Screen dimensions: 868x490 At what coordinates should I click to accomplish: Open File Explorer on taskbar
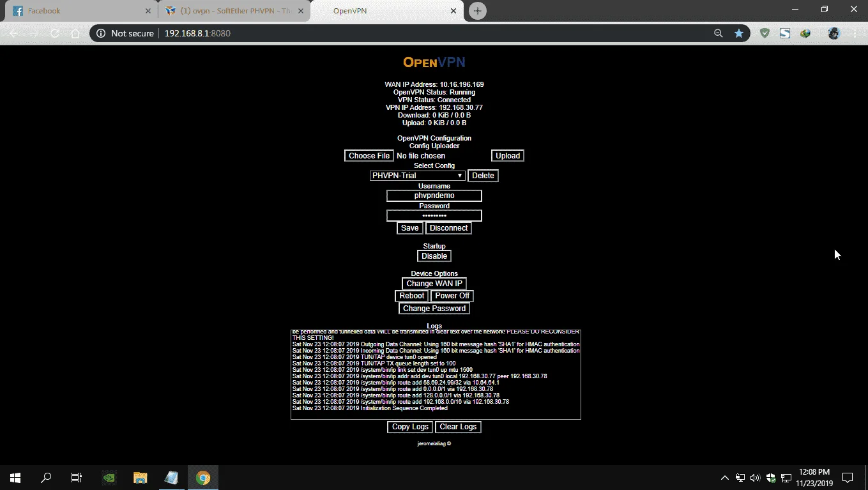pyautogui.click(x=140, y=477)
